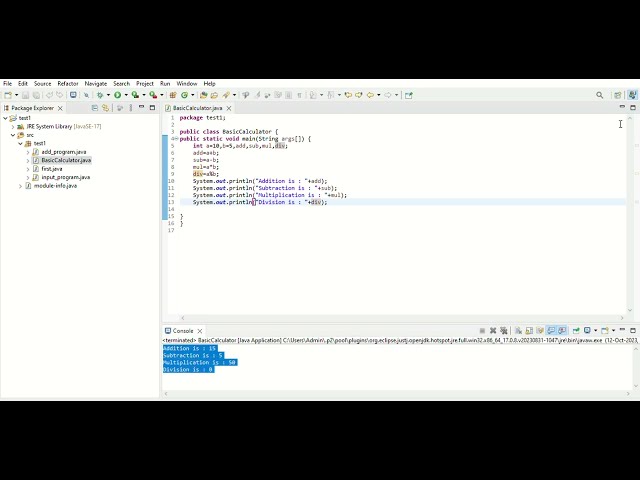
Task: Open Display Selected Console dropdown arrow
Action: pyautogui.click(x=596, y=331)
